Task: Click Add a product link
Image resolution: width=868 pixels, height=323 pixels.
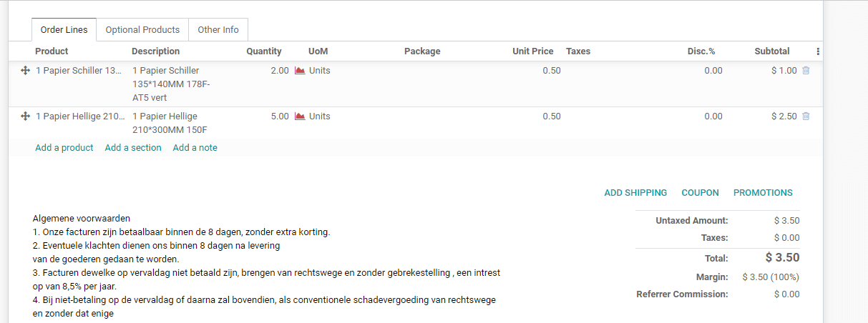Action: [x=64, y=148]
